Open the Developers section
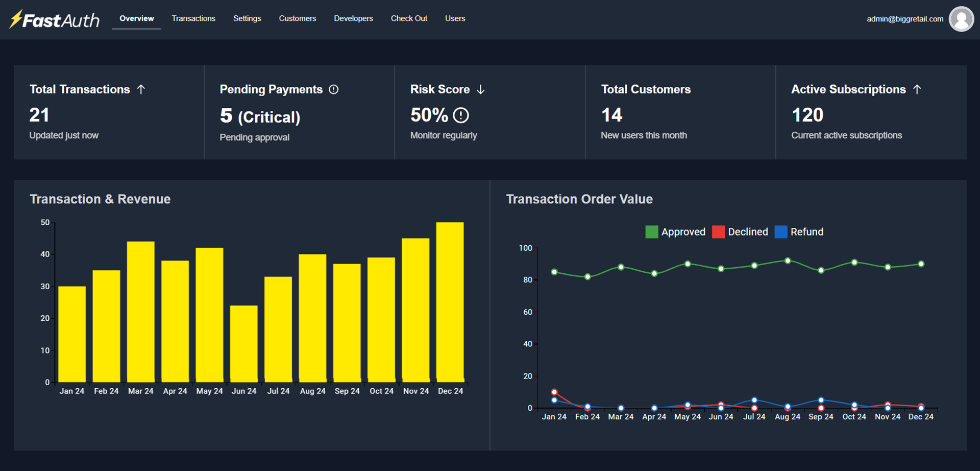The width and height of the screenshot is (980, 471). point(353,18)
